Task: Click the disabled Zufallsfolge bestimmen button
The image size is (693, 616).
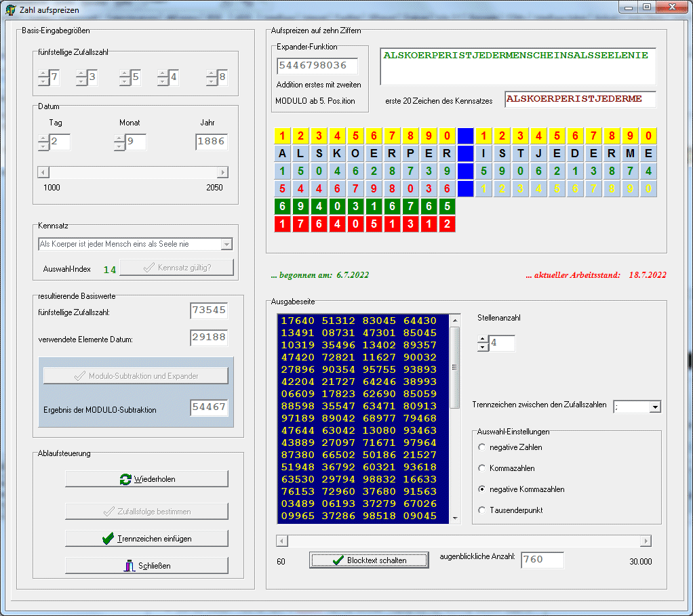Action: click(x=146, y=512)
